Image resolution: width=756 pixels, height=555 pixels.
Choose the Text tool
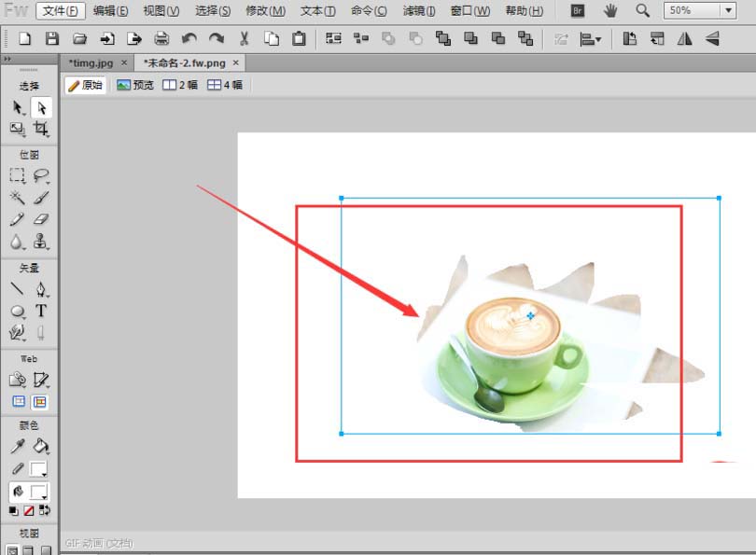pos(41,312)
